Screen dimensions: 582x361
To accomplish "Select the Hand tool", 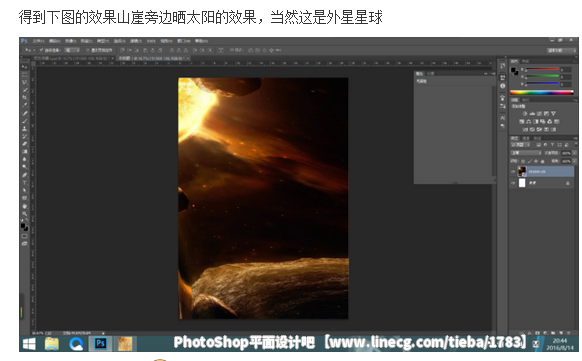I will click(x=25, y=206).
